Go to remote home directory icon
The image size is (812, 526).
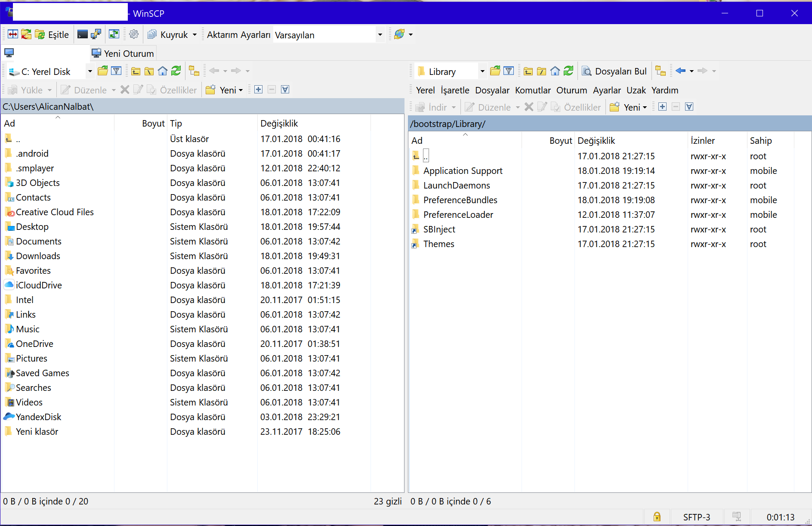(x=555, y=71)
